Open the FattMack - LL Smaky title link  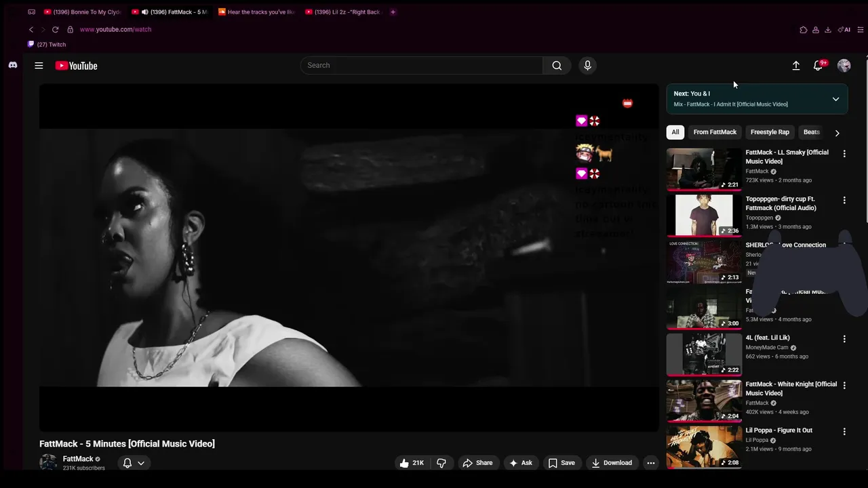[787, 157]
